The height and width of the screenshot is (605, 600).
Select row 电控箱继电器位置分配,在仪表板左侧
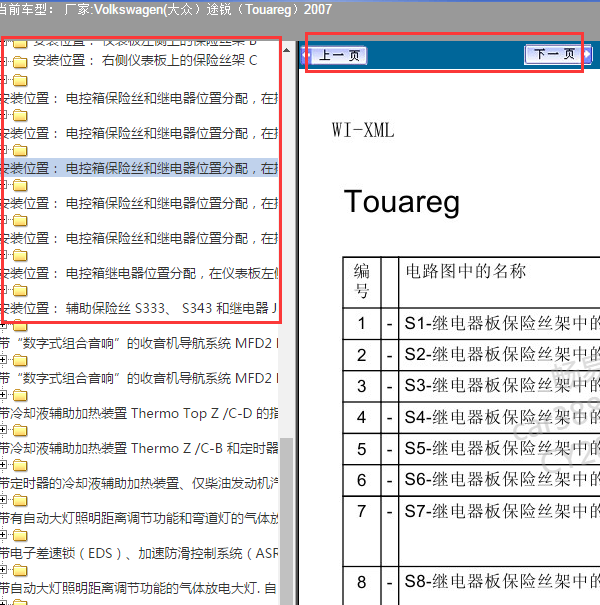[x=139, y=274]
